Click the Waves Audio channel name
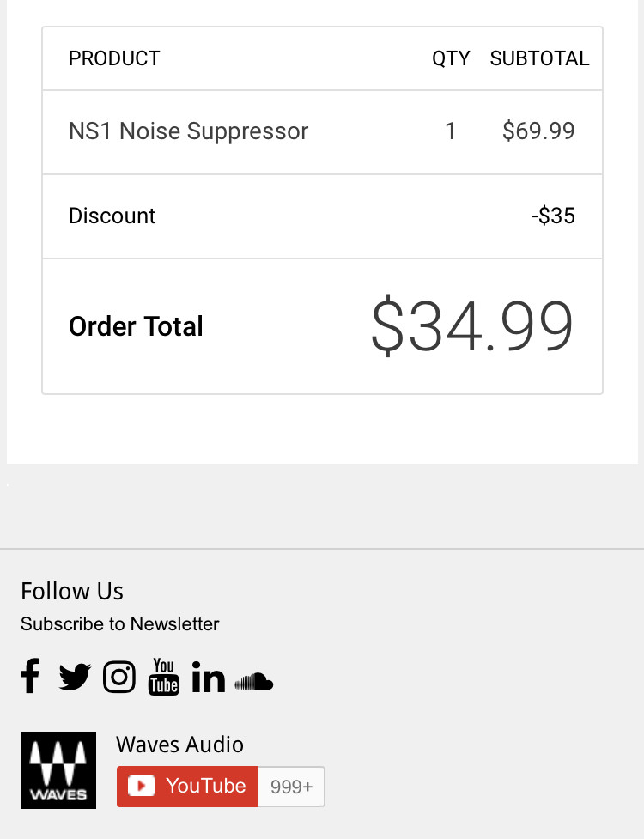 click(x=179, y=745)
